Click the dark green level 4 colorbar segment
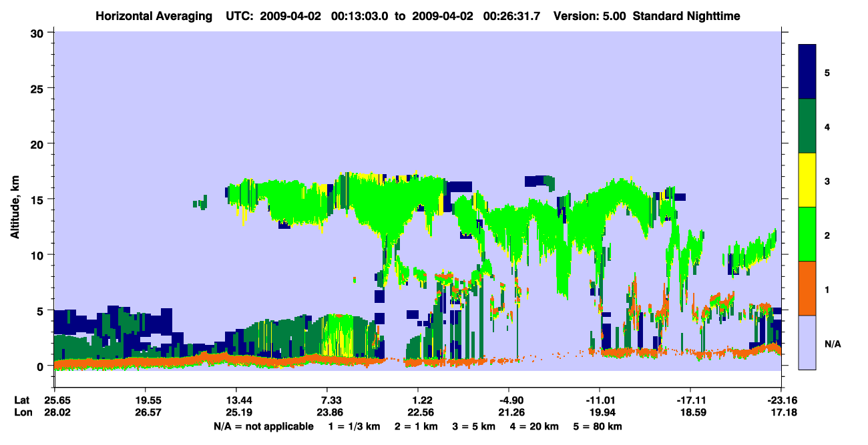 [x=807, y=126]
